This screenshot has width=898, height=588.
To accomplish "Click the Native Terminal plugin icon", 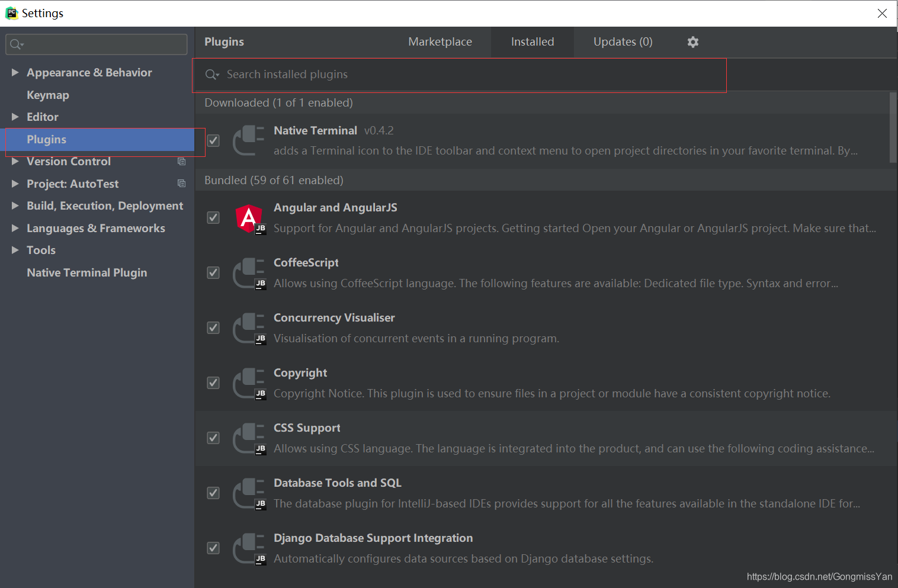I will (x=249, y=140).
